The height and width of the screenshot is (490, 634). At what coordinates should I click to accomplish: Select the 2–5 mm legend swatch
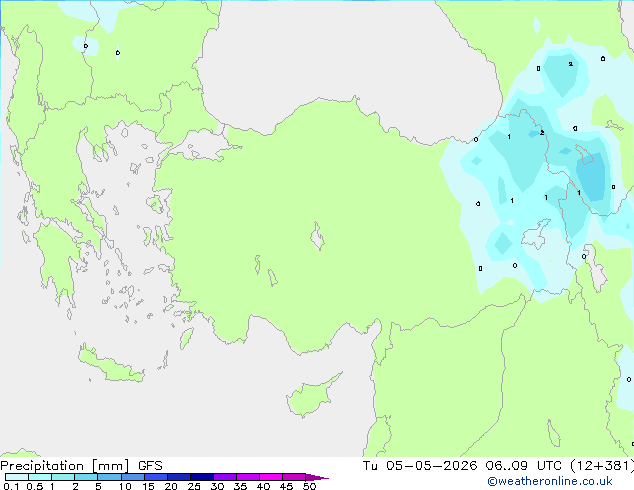pyautogui.click(x=86, y=477)
